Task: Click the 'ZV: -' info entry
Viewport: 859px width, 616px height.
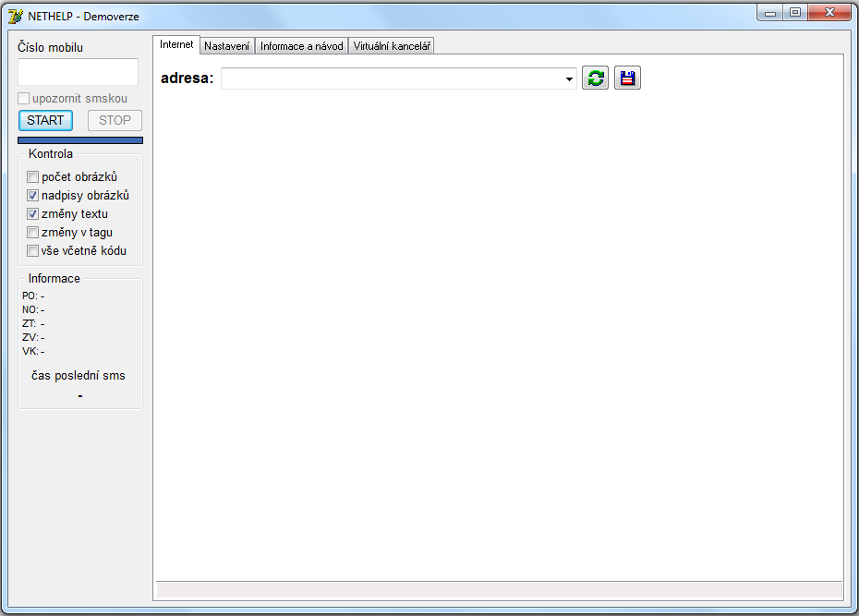Action: [x=33, y=337]
